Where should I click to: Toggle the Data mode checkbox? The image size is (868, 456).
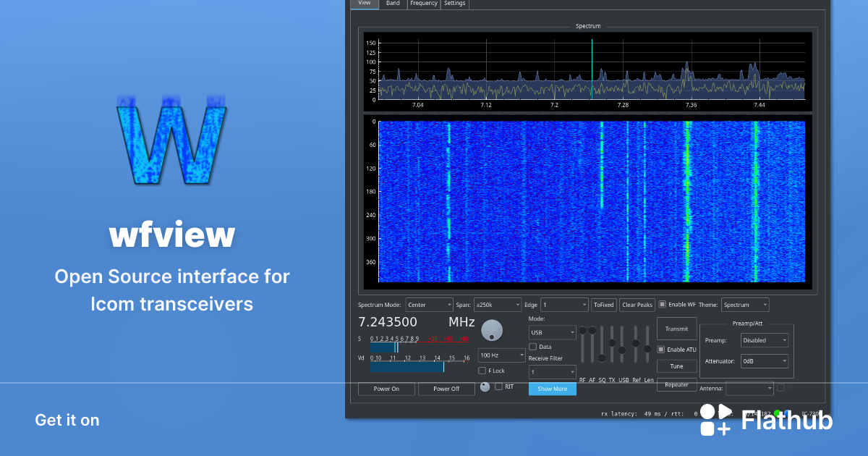pos(532,346)
